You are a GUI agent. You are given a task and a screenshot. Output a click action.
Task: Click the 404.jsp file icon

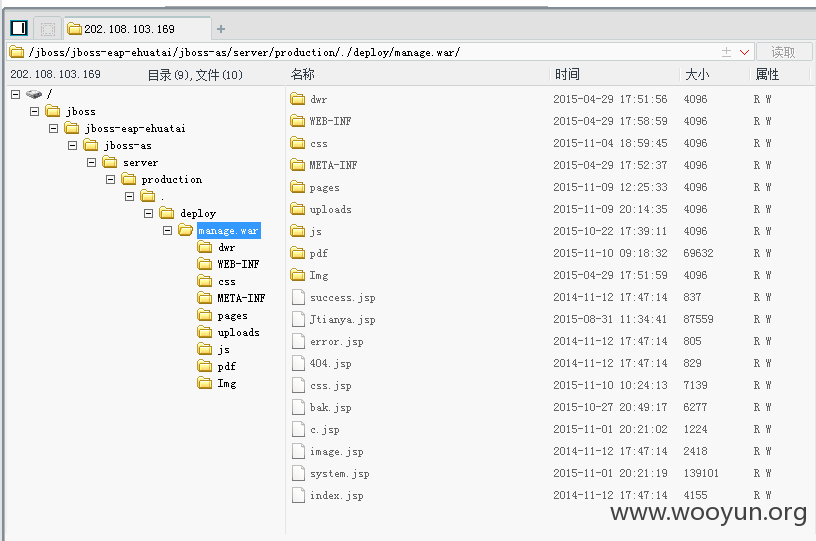(298, 363)
